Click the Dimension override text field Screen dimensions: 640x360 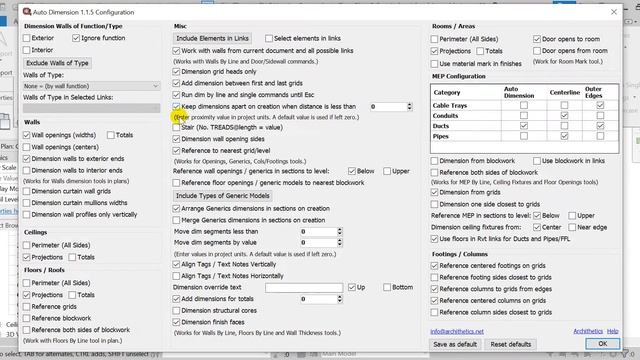[304, 287]
